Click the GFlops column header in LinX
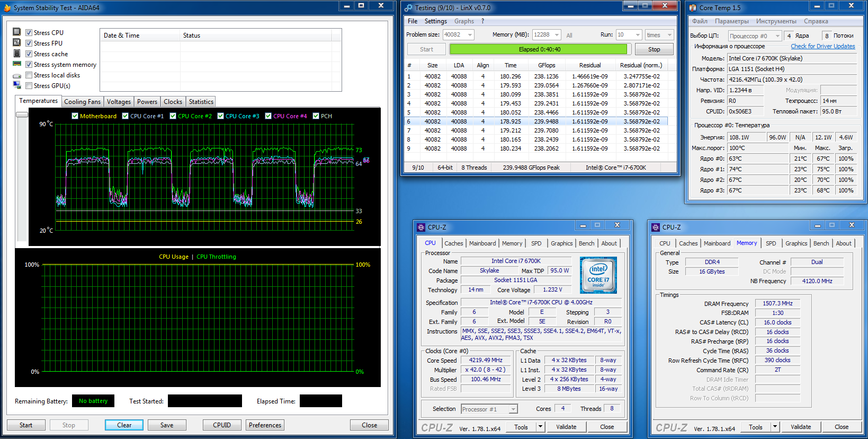Viewport: 868px width, 439px height. coord(547,65)
